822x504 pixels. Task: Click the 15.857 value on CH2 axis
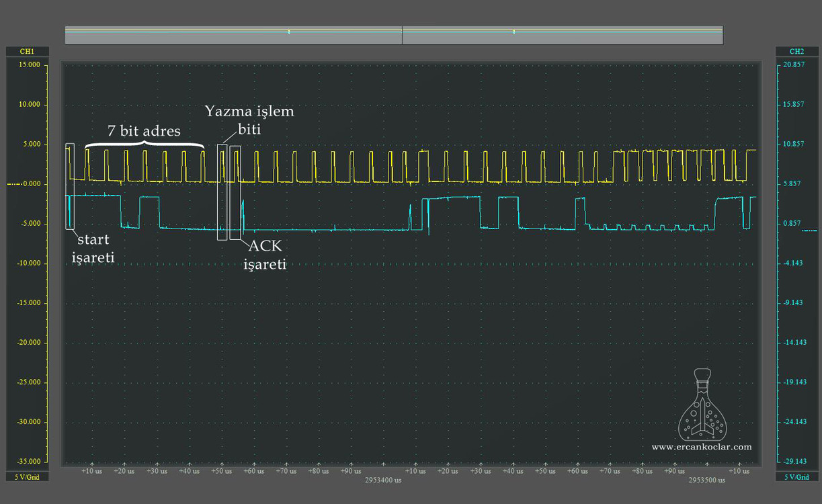tap(794, 104)
